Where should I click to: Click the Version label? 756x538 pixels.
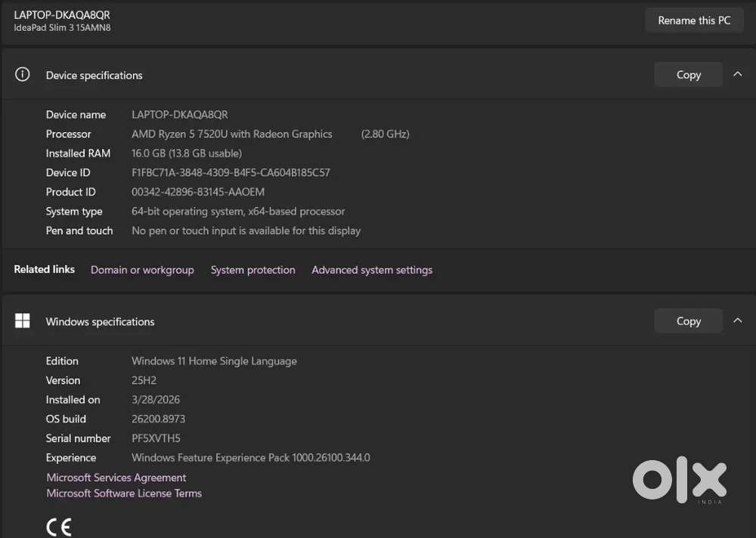63,380
